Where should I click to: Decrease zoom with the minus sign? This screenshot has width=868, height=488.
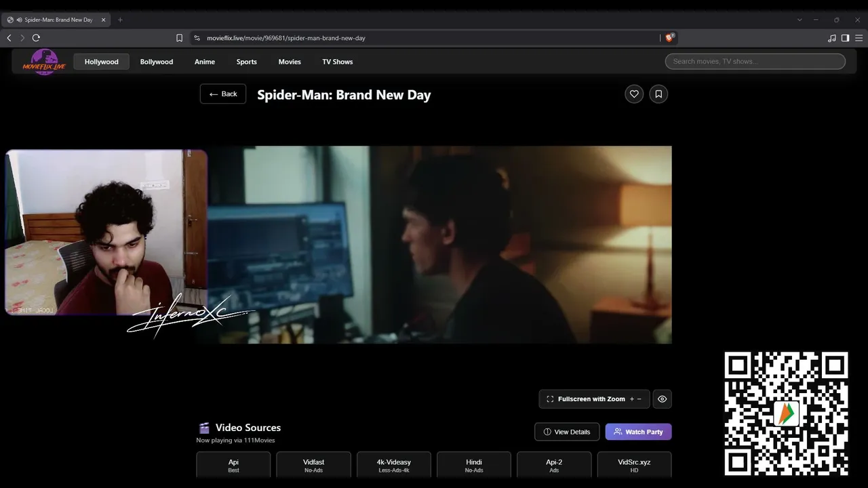[x=639, y=399]
